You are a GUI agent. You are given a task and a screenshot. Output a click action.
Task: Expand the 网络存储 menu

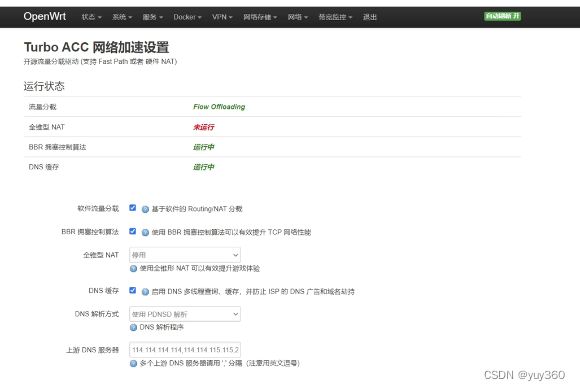[x=260, y=17]
